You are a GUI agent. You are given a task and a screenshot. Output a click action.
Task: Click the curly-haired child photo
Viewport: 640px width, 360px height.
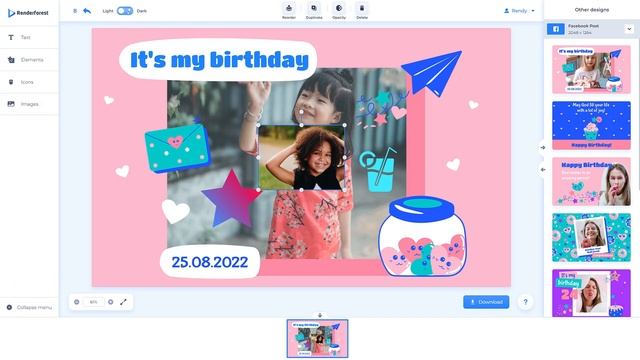pyautogui.click(x=302, y=158)
